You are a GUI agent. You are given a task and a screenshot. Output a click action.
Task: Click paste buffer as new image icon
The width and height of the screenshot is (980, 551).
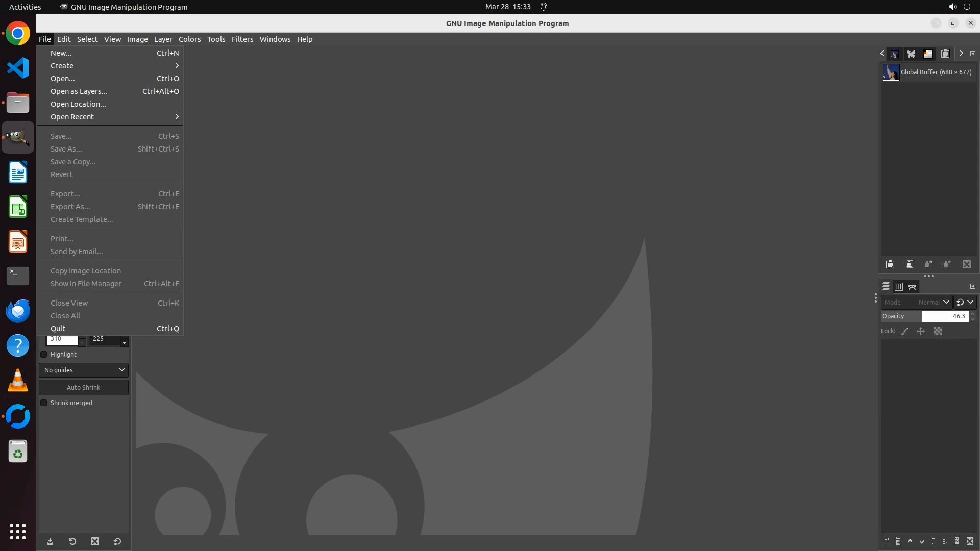(x=946, y=264)
